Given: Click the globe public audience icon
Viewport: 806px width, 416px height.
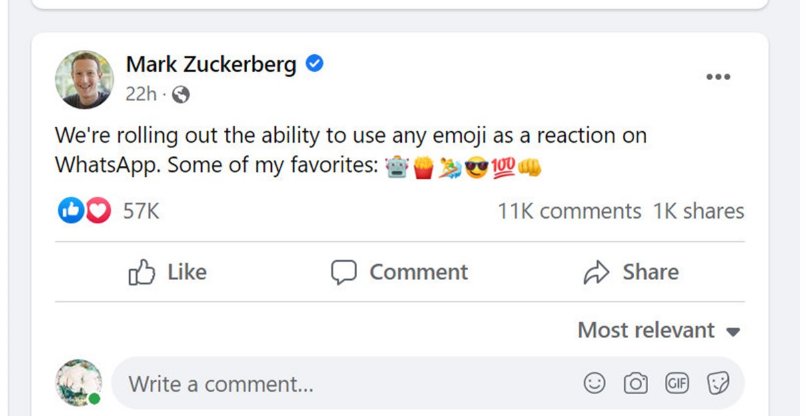Looking at the screenshot, I should point(181,96).
